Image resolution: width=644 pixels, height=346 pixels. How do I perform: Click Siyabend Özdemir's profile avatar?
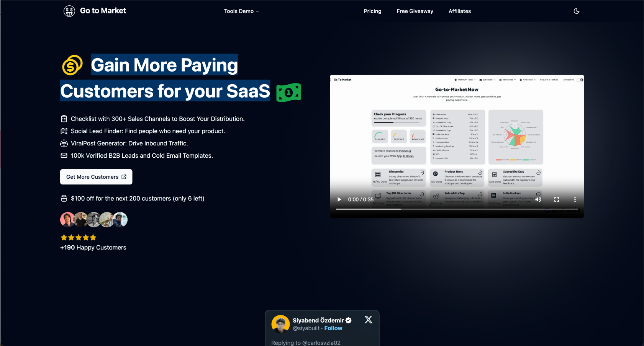[280, 324]
